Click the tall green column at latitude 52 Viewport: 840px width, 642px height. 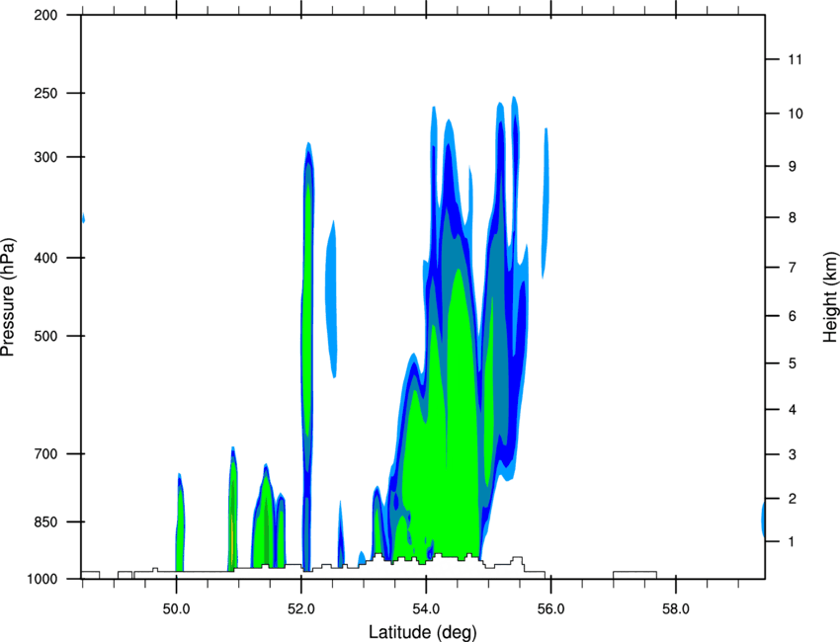pyautogui.click(x=307, y=310)
